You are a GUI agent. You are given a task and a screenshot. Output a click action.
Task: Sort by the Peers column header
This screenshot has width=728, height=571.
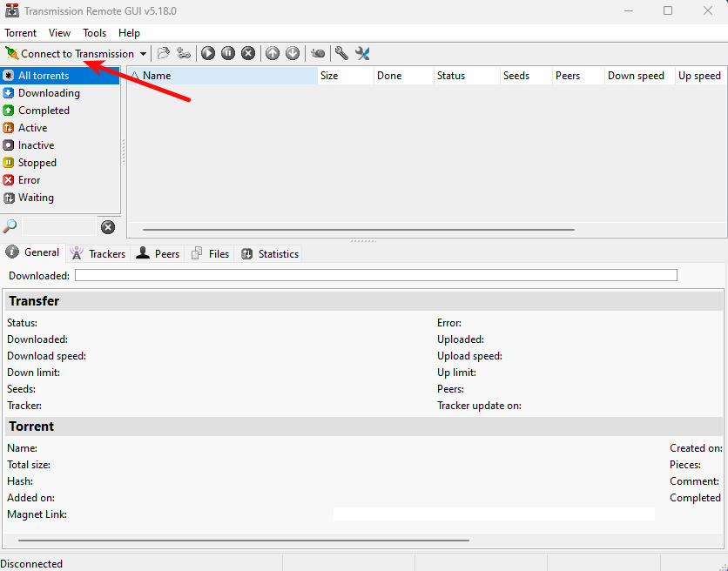579,76
